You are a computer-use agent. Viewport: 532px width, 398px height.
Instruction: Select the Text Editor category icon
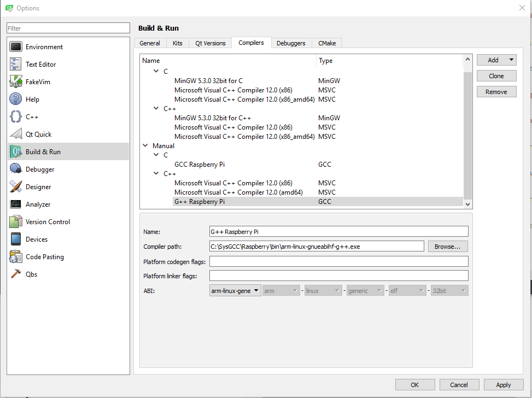pyautogui.click(x=16, y=64)
